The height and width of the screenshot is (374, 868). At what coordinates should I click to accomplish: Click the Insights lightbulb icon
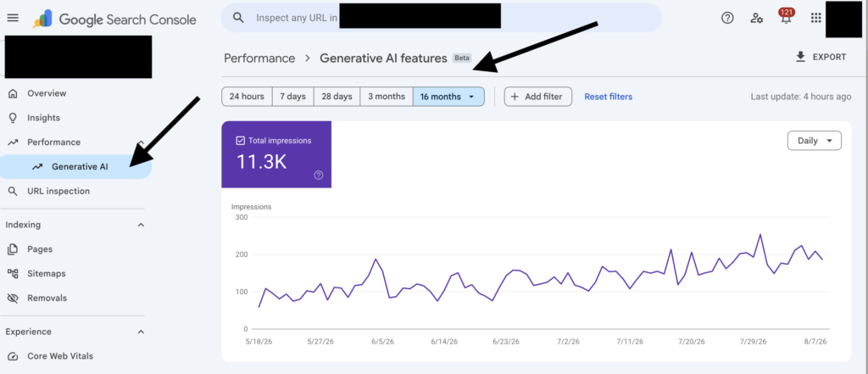point(13,118)
